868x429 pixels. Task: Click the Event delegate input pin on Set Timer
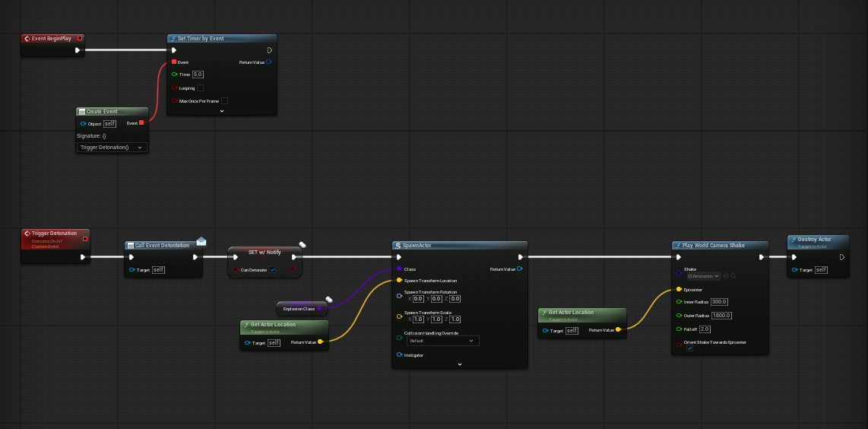pos(174,62)
